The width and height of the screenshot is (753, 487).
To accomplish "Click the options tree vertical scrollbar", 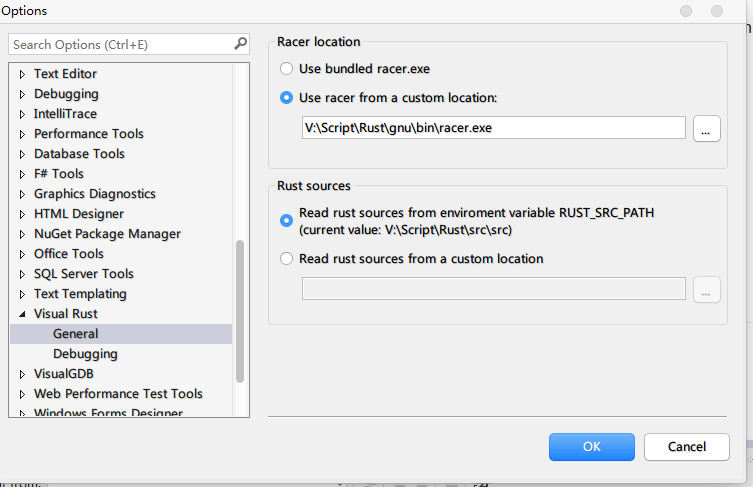I will click(240, 310).
